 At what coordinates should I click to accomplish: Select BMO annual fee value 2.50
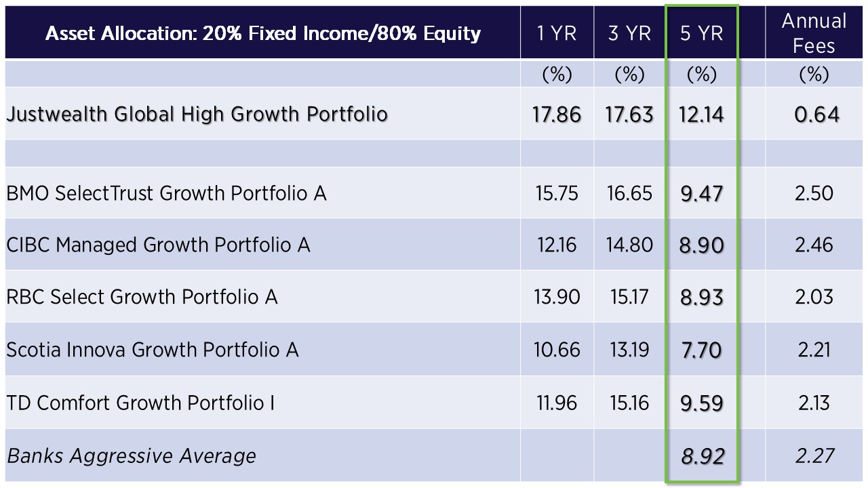(x=814, y=193)
